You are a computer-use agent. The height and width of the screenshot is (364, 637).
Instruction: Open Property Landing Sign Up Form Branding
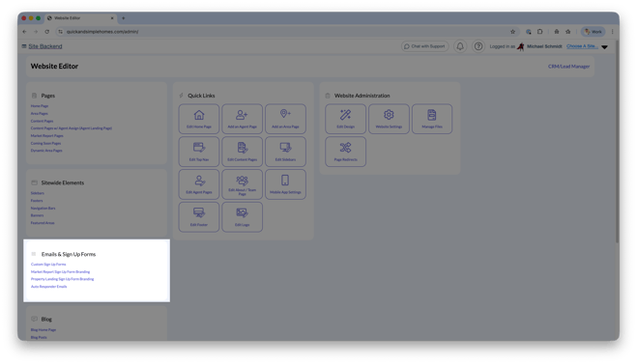[62, 279]
